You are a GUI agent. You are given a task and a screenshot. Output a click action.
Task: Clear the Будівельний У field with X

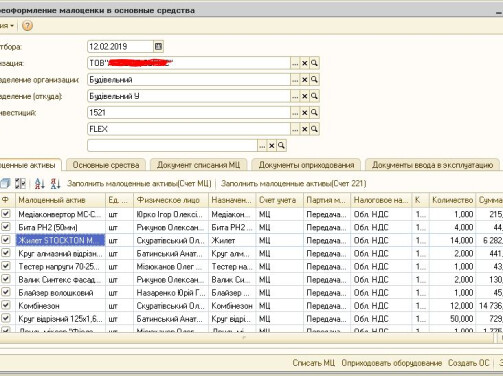pos(304,96)
